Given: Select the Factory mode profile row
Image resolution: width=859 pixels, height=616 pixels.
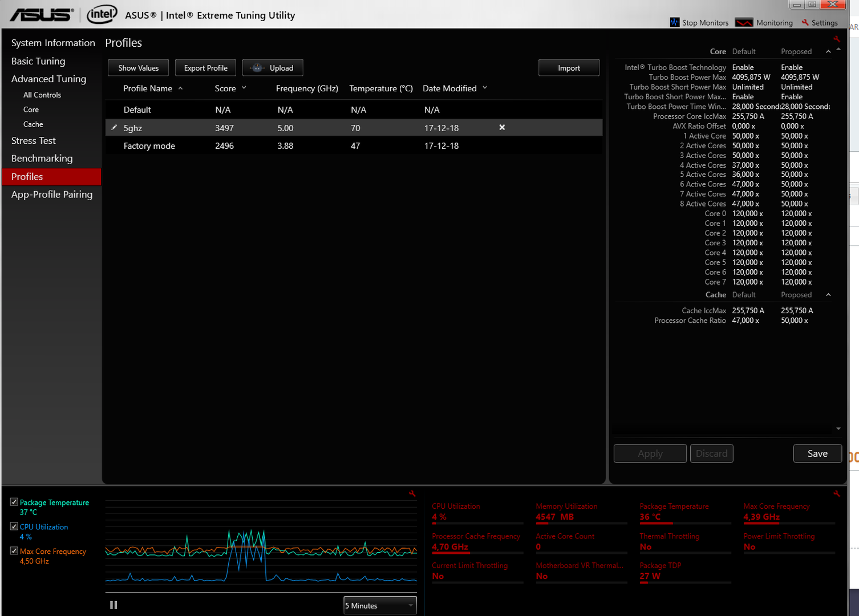Looking at the screenshot, I should (x=354, y=145).
